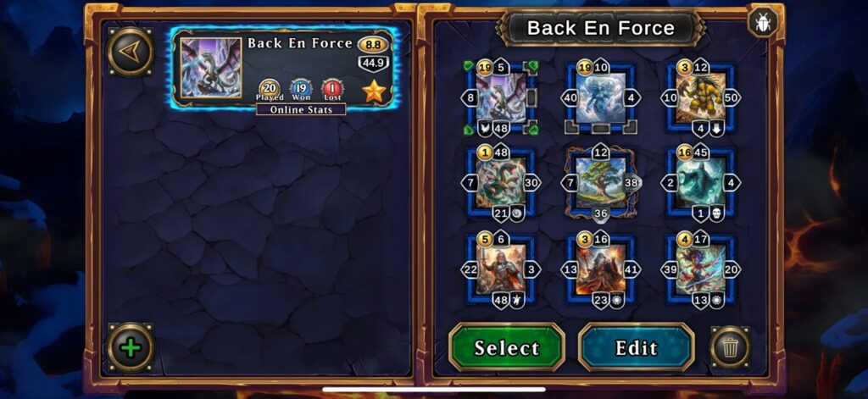868x399 pixels.
Task: Open the Online Stats tab
Action: (x=301, y=109)
